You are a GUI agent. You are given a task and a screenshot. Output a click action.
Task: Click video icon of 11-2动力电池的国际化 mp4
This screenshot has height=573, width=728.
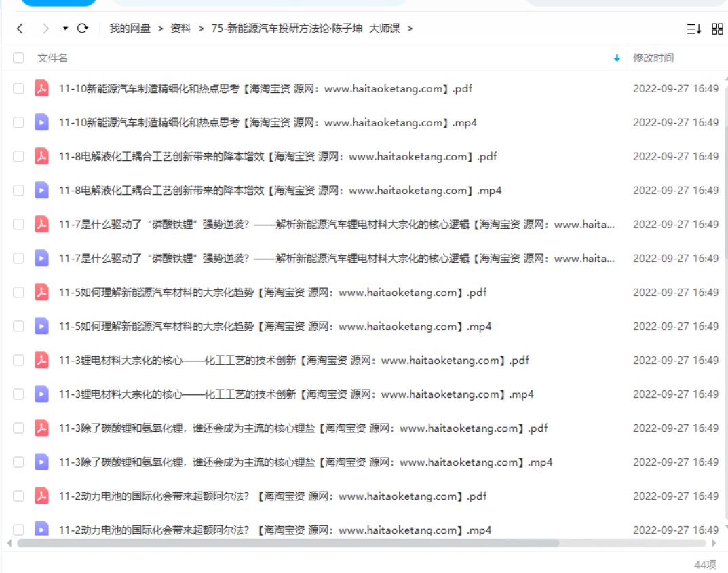(42, 529)
